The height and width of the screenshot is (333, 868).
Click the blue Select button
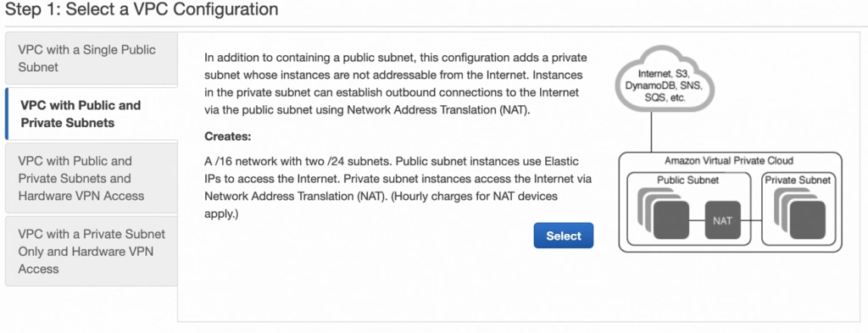pyautogui.click(x=564, y=236)
